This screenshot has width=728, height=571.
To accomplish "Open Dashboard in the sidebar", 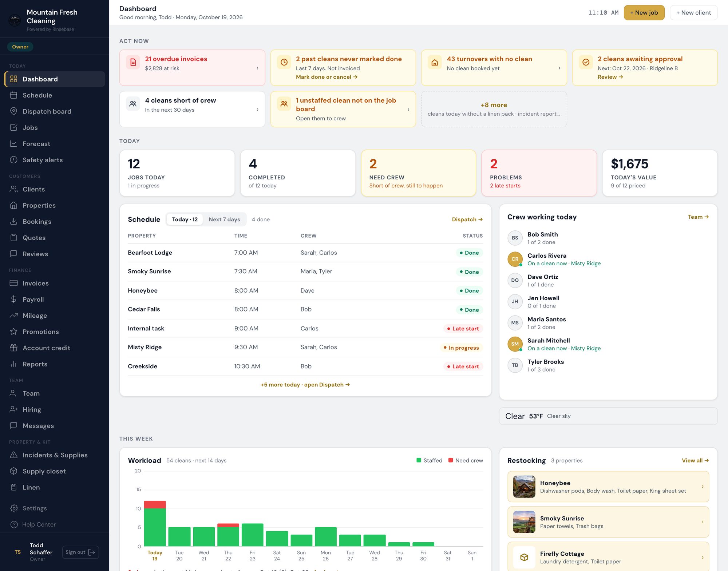I will pyautogui.click(x=55, y=79).
